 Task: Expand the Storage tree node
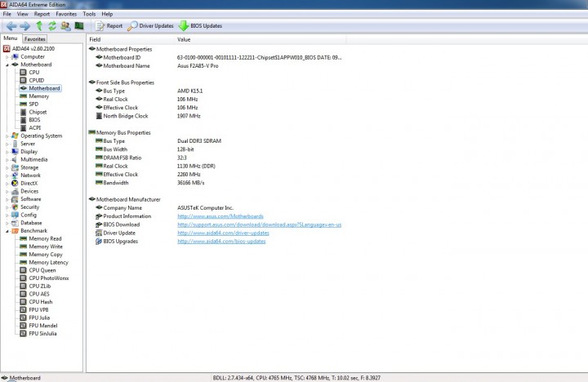(x=7, y=167)
